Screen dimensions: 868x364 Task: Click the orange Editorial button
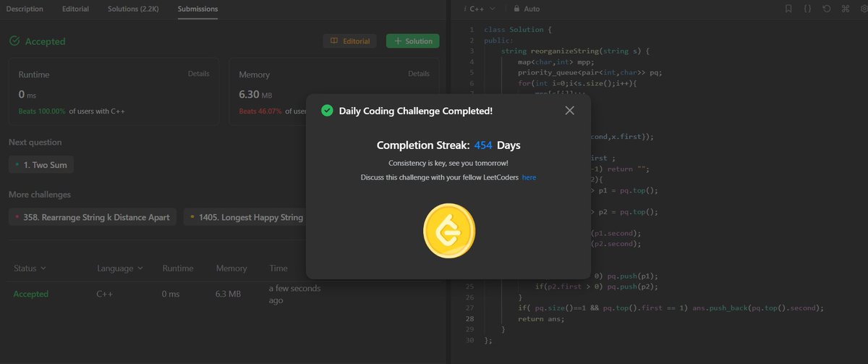(x=350, y=41)
